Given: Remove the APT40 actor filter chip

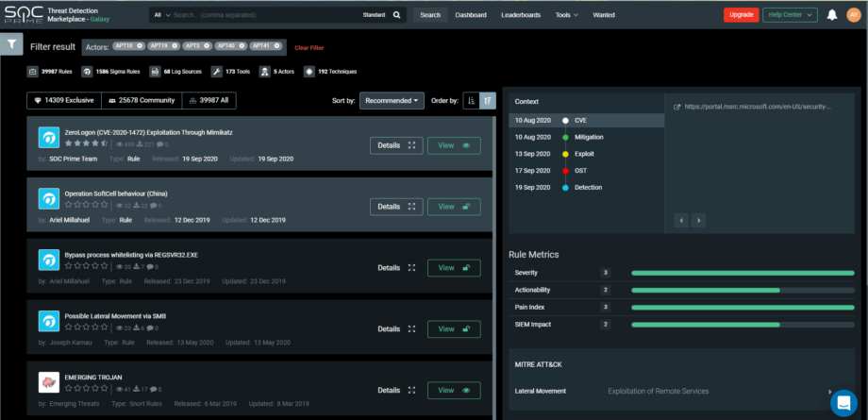Looking at the screenshot, I should [x=242, y=46].
